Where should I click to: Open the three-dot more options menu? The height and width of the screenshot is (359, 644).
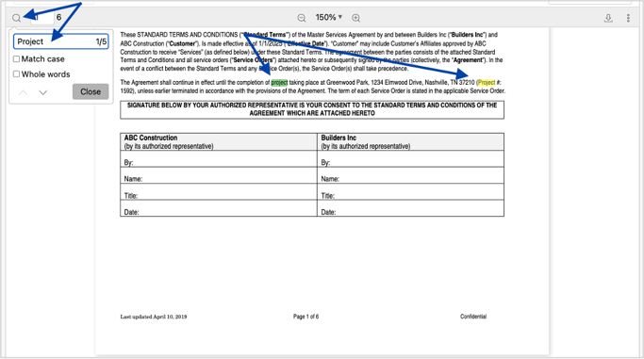point(628,18)
